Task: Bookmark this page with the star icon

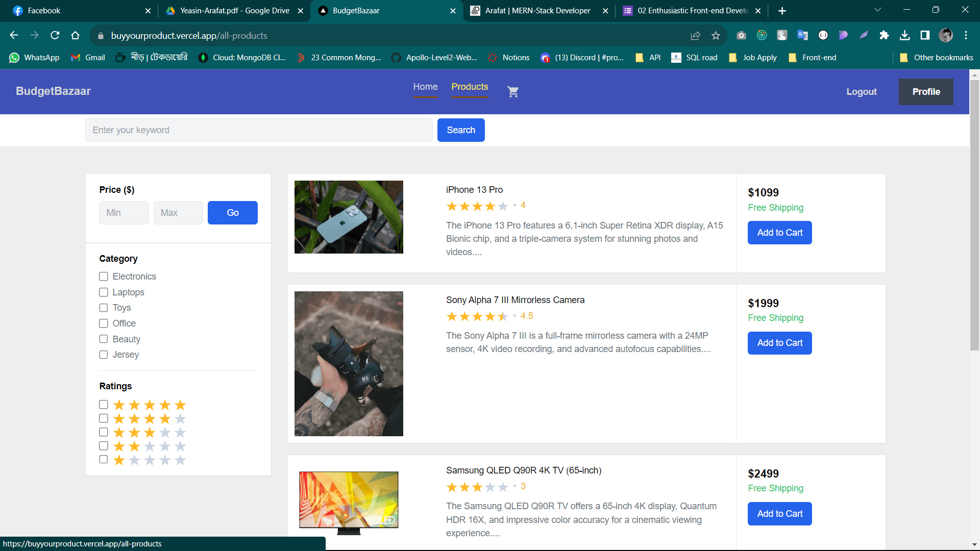Action: coord(716,35)
